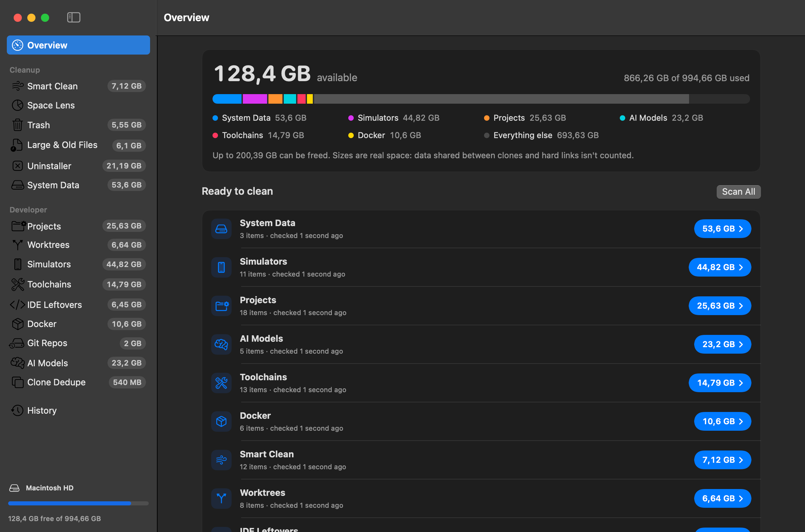Click the magenta Simulators segment in storage bar
This screenshot has height=532, width=805.
point(255,99)
